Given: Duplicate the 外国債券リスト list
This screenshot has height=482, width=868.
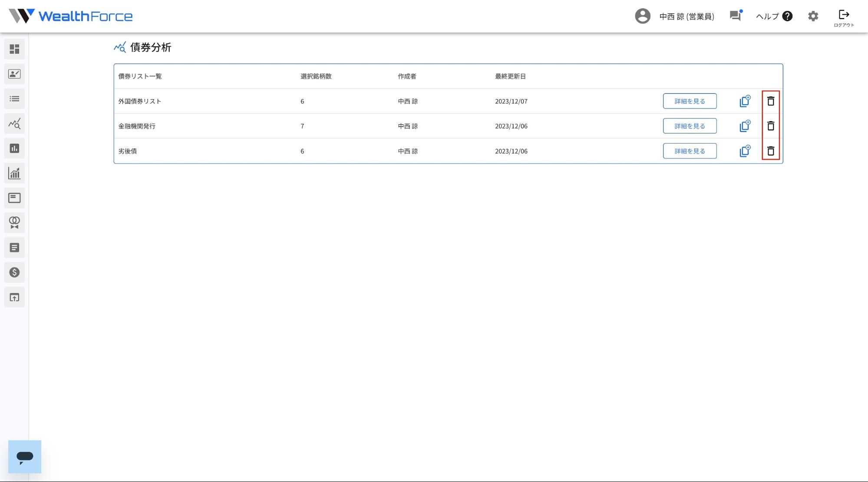Looking at the screenshot, I should (745, 101).
